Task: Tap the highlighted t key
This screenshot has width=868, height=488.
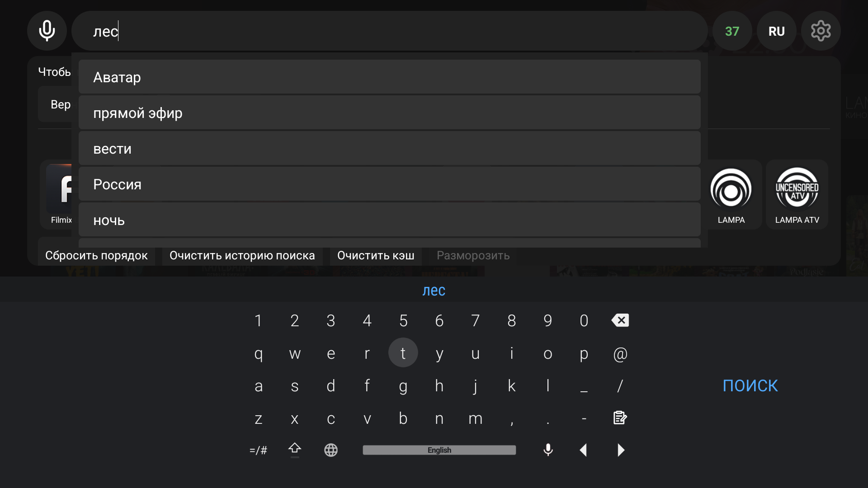Action: click(403, 352)
